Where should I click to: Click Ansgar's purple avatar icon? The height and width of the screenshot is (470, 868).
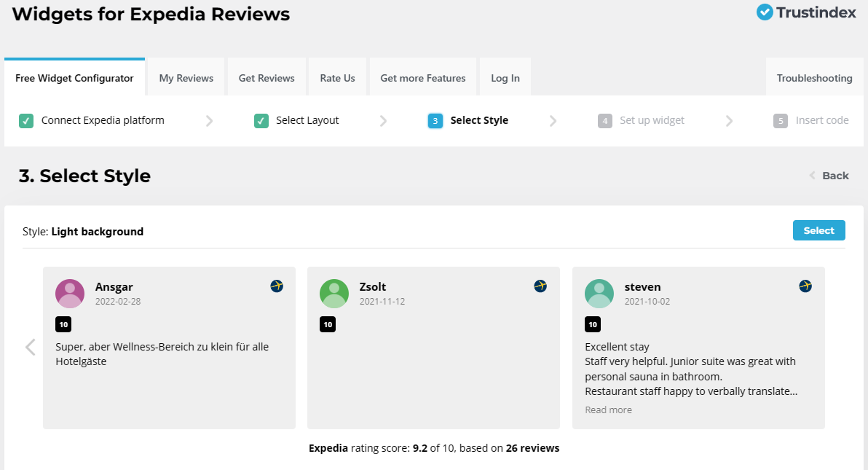[x=70, y=294]
